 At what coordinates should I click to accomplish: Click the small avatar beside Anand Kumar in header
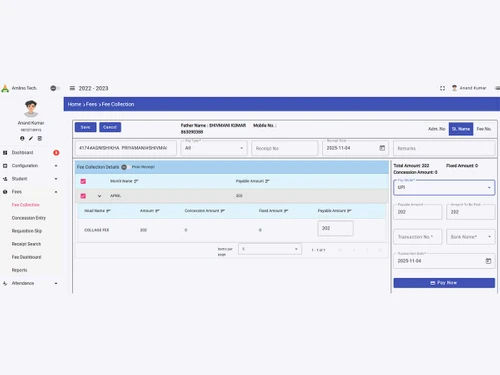[x=454, y=88]
